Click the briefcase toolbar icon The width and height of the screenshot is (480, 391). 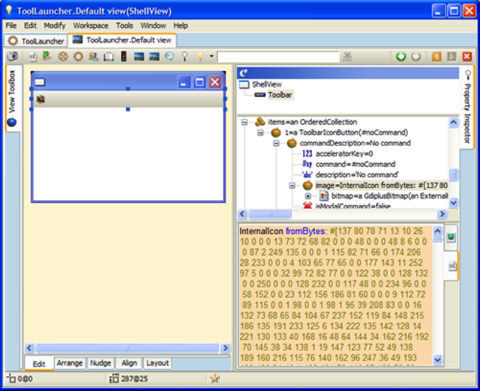108,57
